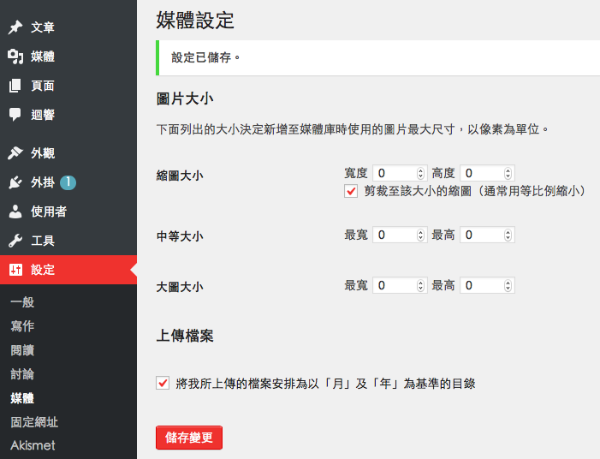600x459 pixels.
Task: Click the 媒體設定 page heading
Action: coord(195,20)
